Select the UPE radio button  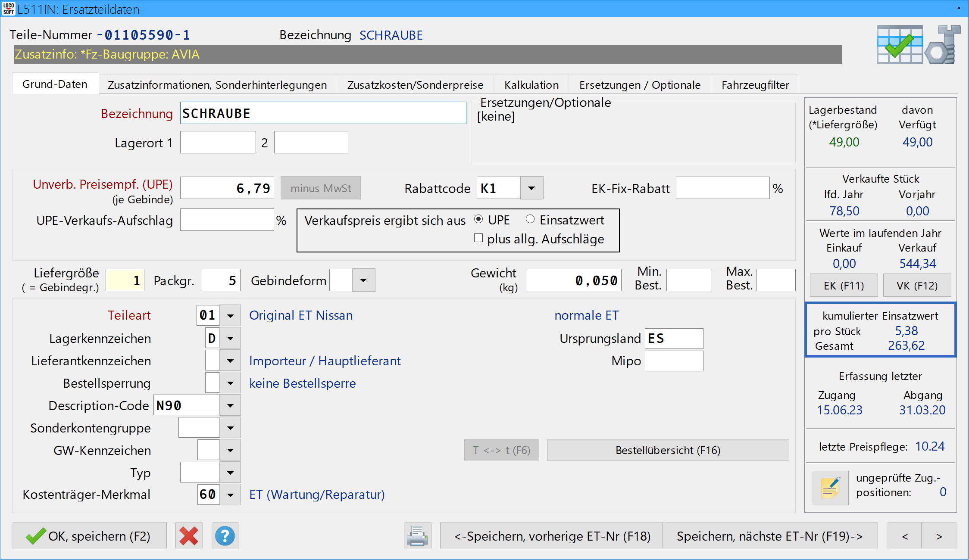478,220
